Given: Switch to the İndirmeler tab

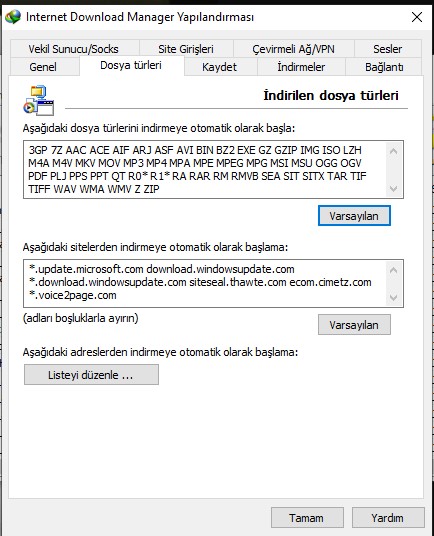Looking at the screenshot, I should tap(301, 67).
